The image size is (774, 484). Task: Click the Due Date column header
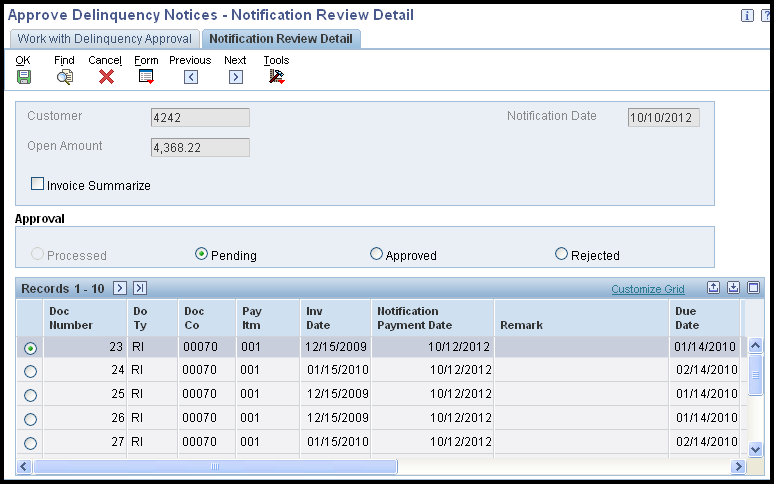pyautogui.click(x=705, y=318)
